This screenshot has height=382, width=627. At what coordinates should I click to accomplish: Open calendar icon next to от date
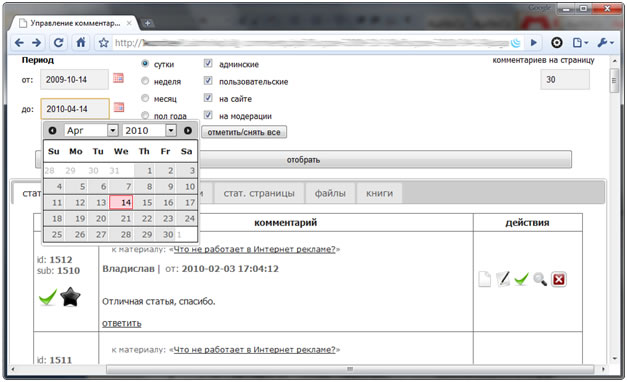(118, 78)
